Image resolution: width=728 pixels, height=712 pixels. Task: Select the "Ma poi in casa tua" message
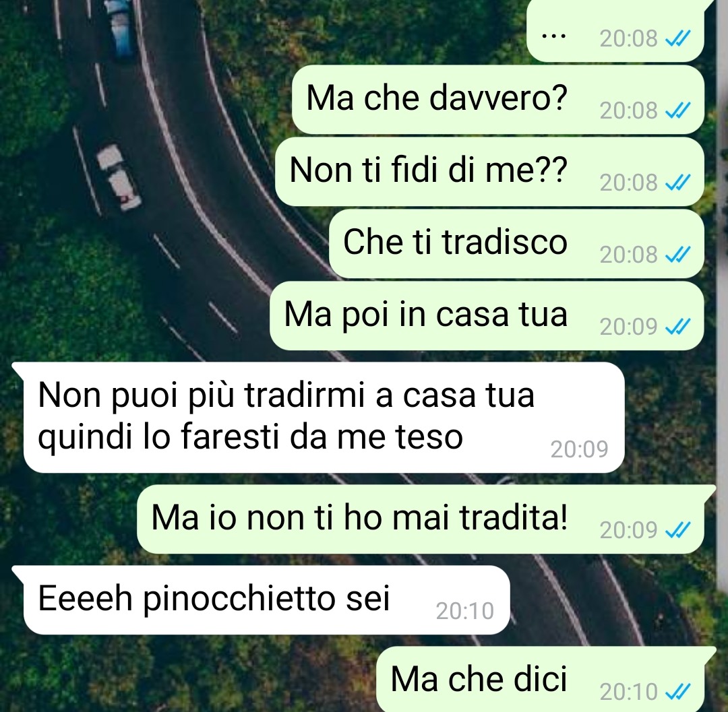click(x=487, y=316)
